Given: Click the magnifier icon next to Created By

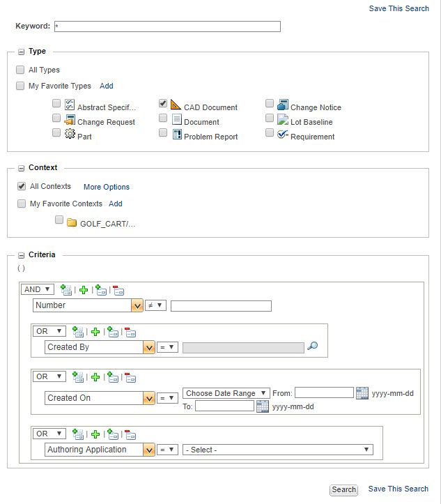Looking at the screenshot, I should [312, 346].
